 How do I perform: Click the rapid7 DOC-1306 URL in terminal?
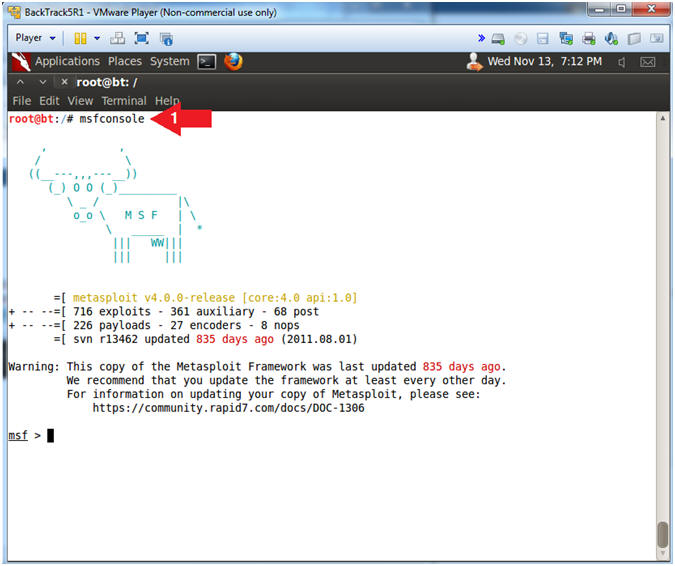tap(228, 408)
